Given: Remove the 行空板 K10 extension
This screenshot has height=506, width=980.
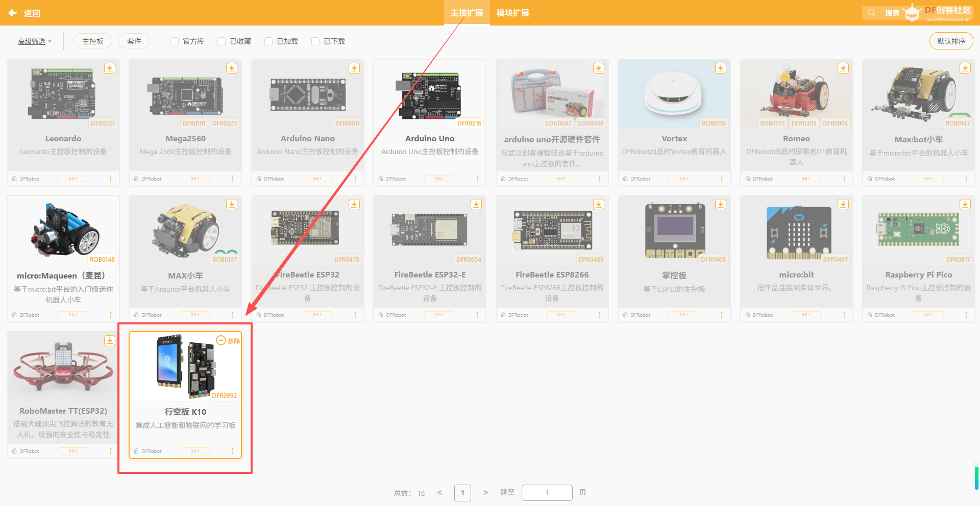Looking at the screenshot, I should pyautogui.click(x=228, y=341).
